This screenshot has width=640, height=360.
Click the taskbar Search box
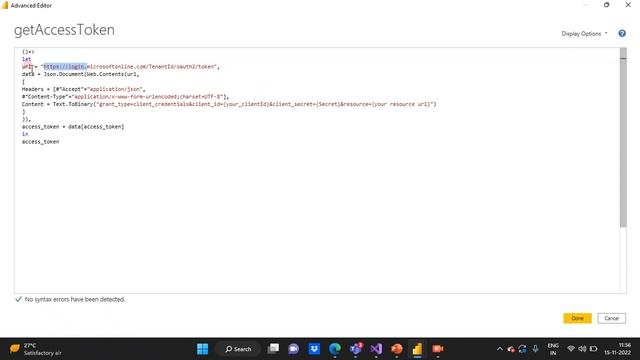pyautogui.click(x=238, y=349)
